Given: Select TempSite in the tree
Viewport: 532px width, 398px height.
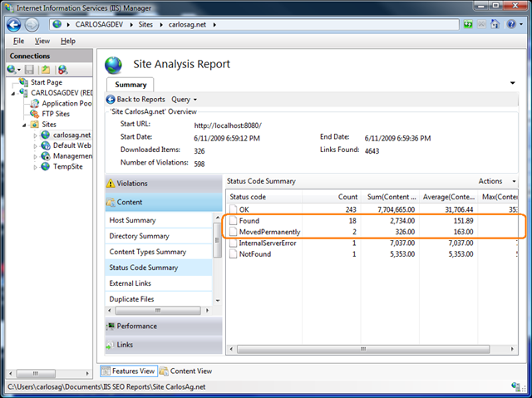Looking at the screenshot, I should [67, 166].
